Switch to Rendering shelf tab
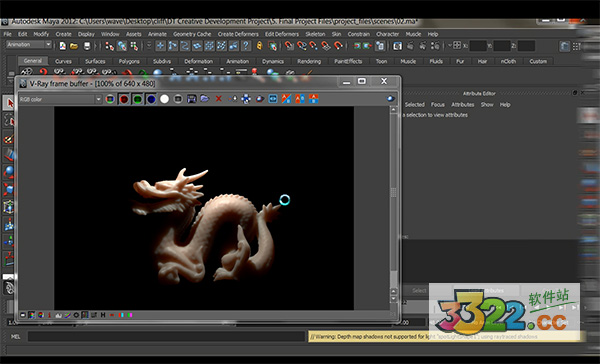600x364 pixels. 309,61
